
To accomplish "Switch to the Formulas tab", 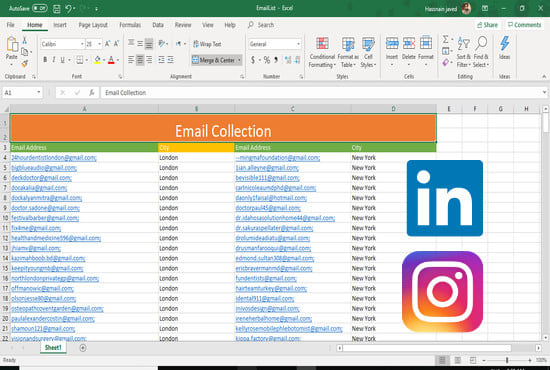I will point(130,25).
